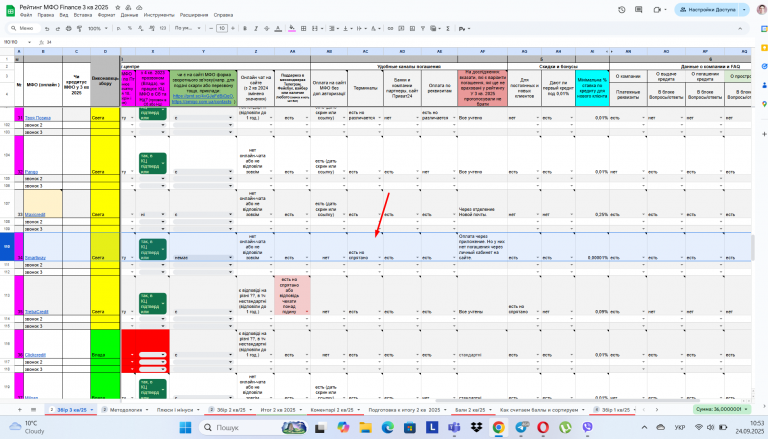The width and height of the screenshot is (768, 439).
Task: Undo the last action in toolbar
Action: 47,28
